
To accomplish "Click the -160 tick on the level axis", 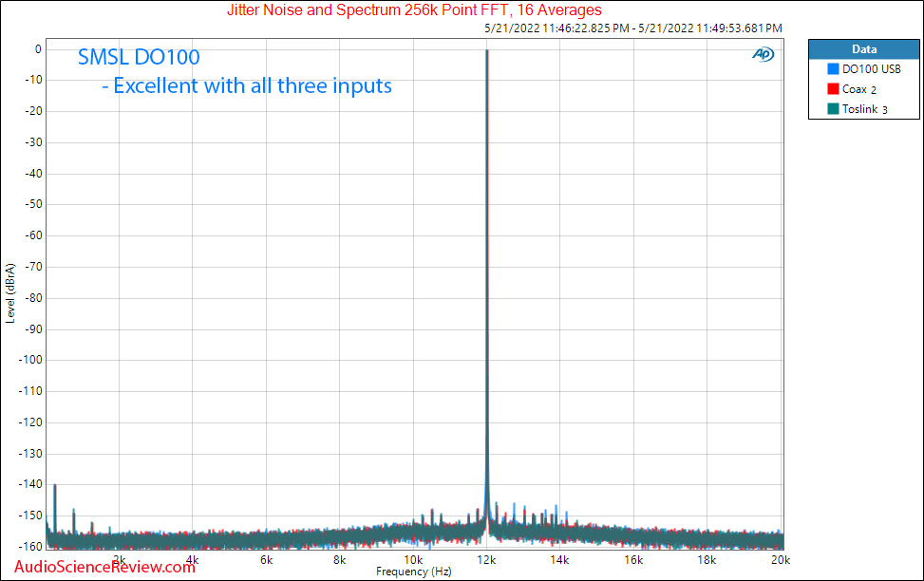I will (x=28, y=547).
